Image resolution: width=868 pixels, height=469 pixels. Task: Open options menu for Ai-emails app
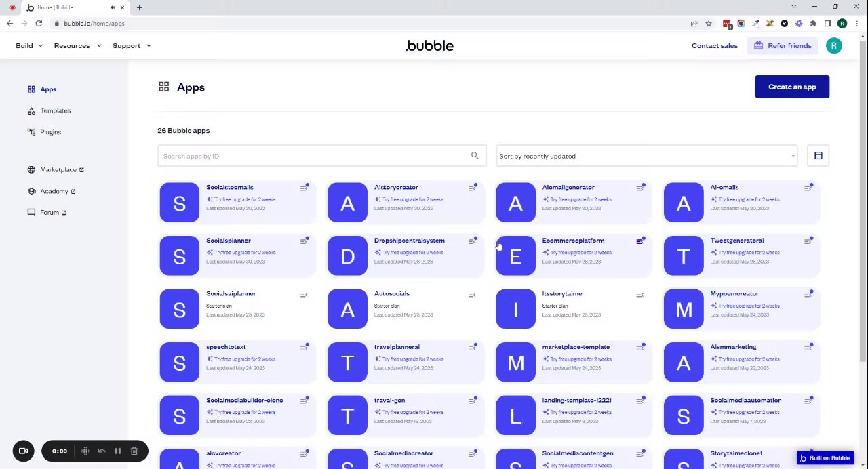[x=808, y=188]
